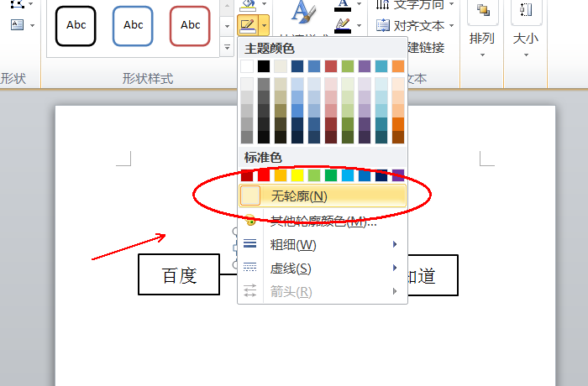Screen dimensions: 588x386
Task: Click the 主题颜色 theme colors heading
Action: point(270,49)
